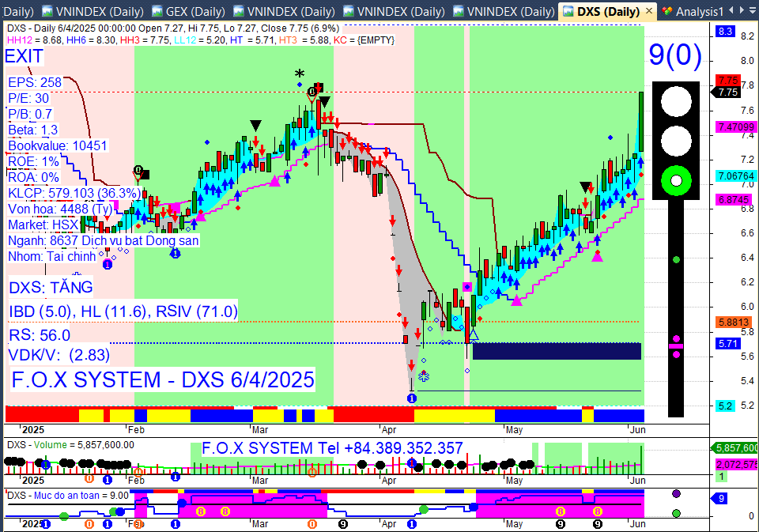Image resolution: width=759 pixels, height=532 pixels.
Task: Click the middle white lamp of the traffic light
Action: [676, 141]
